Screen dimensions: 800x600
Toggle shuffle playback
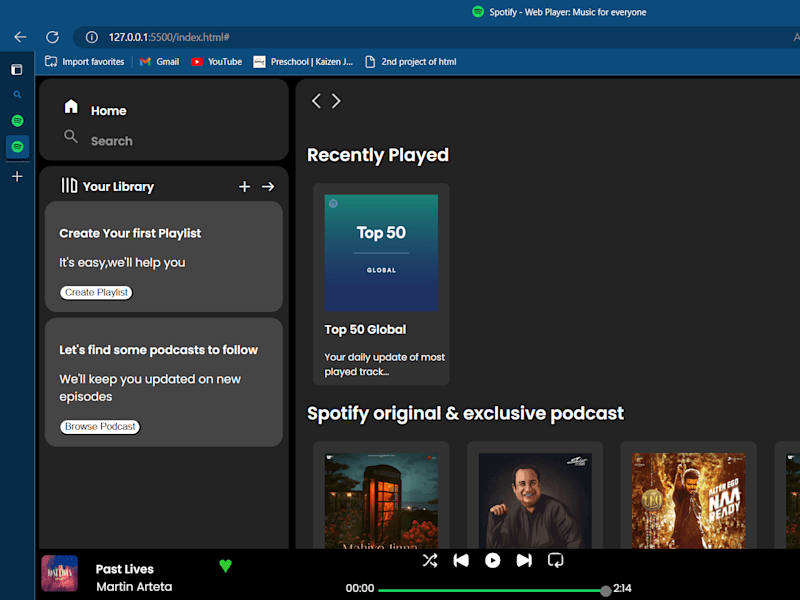[430, 561]
